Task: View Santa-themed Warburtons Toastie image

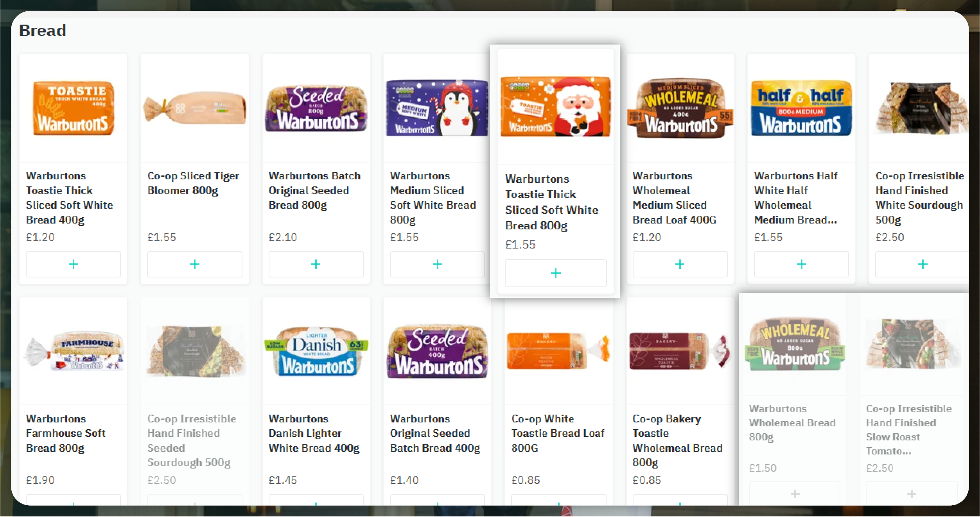Action: pyautogui.click(x=555, y=106)
